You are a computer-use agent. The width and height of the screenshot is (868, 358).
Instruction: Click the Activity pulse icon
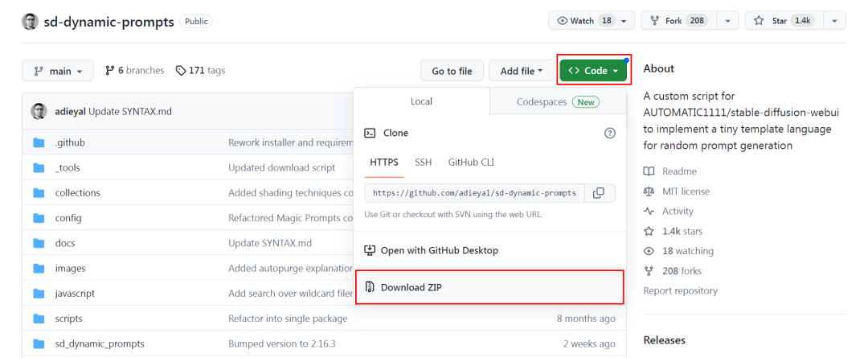click(649, 211)
